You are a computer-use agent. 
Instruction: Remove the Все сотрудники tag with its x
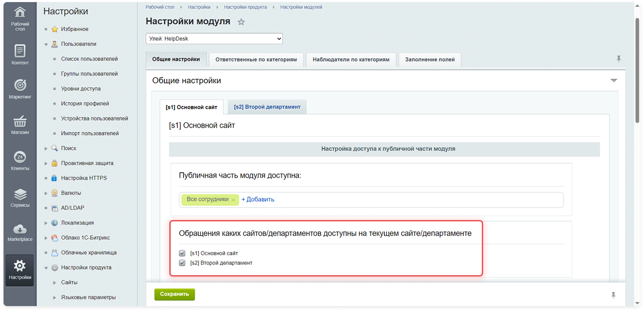(x=233, y=200)
